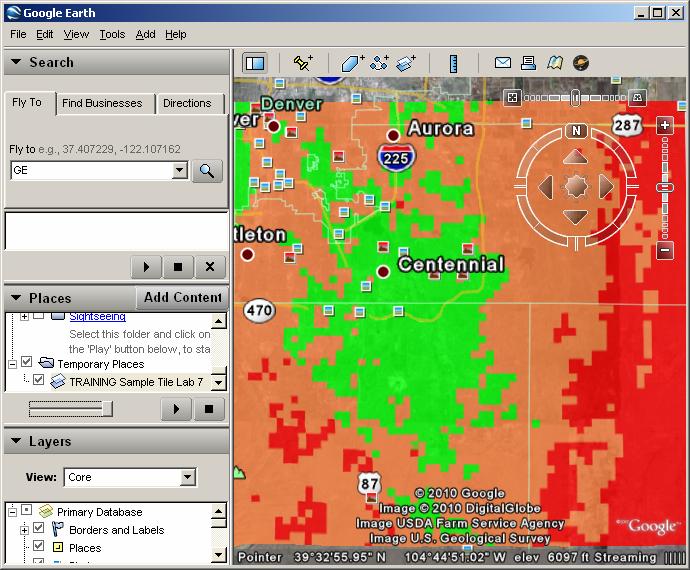Screen dimensions: 690x570
Task: Click the Centennial city marker dot
Action: (383, 272)
